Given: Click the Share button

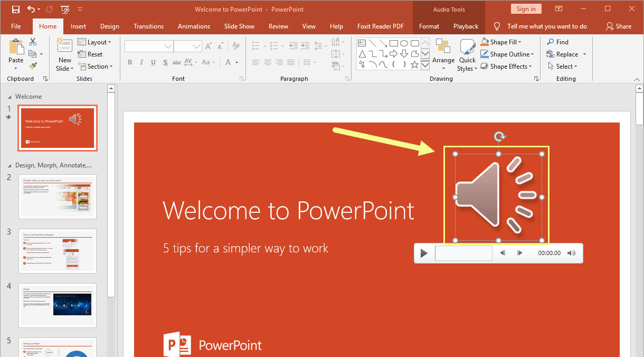Looking at the screenshot, I should pos(619,26).
